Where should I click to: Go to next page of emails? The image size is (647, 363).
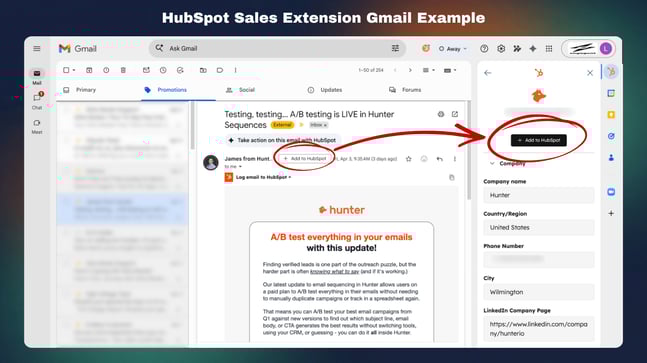tap(410, 70)
